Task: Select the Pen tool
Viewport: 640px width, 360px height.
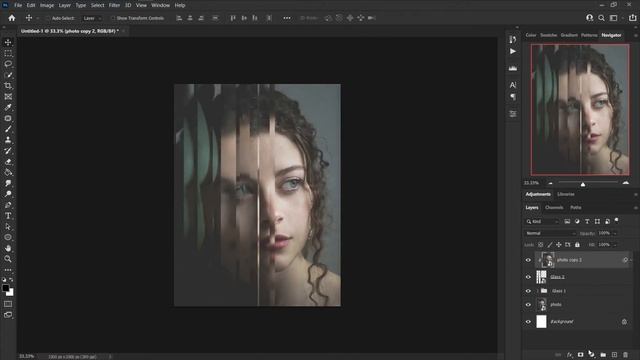Action: point(8,205)
